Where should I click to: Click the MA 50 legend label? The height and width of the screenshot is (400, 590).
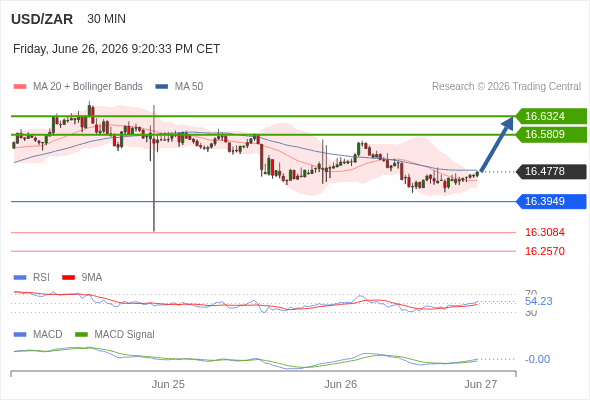click(x=189, y=87)
